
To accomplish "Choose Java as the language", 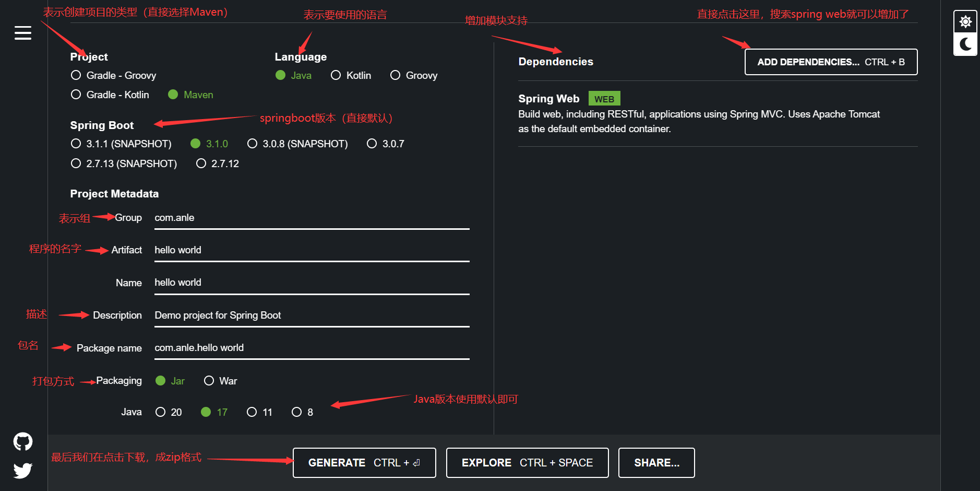I will [x=293, y=75].
